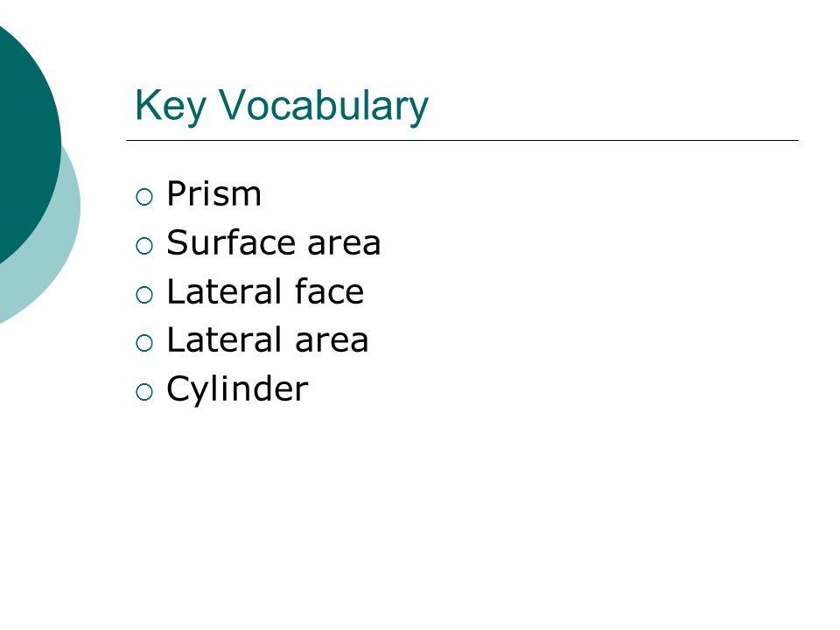Image resolution: width=840 pixels, height=630 pixels.
Task: Select the word Prism
Action: coord(213,193)
